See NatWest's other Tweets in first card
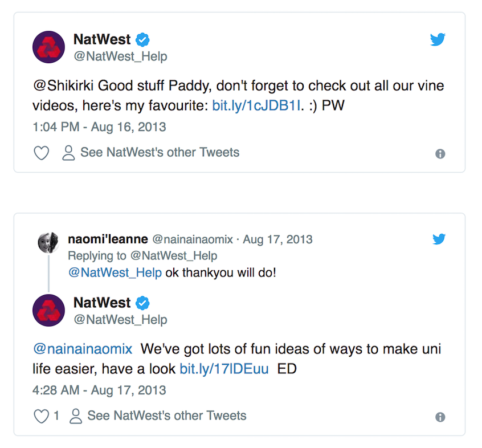 [x=151, y=153]
